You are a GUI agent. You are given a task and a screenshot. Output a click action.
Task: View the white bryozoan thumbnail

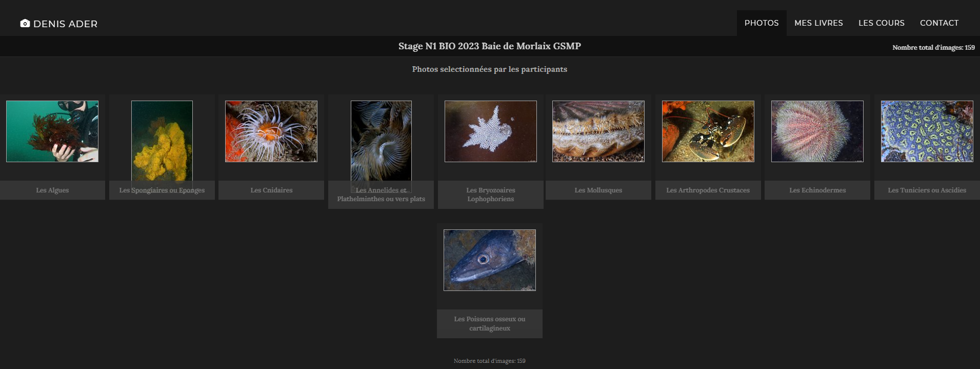(x=491, y=131)
